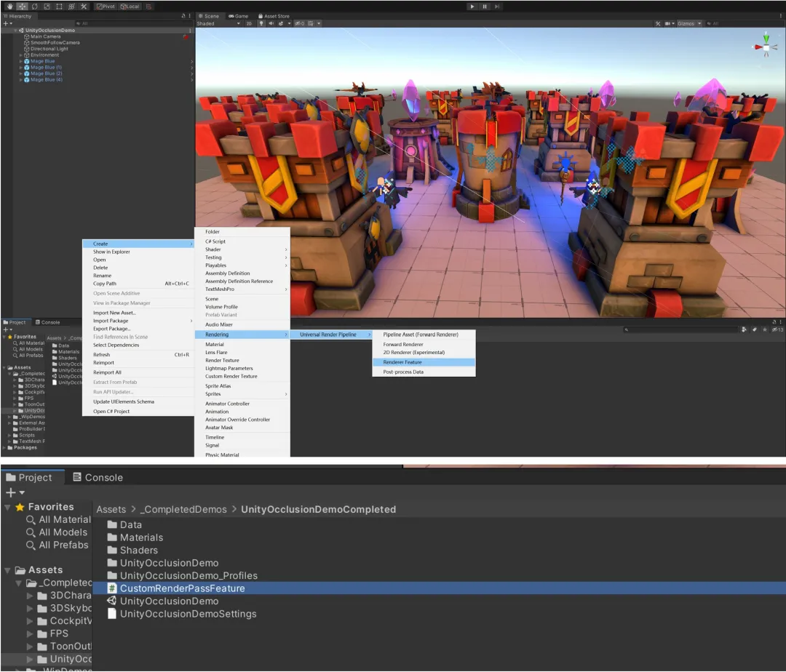Select the combined Transform tool
The width and height of the screenshot is (786, 672).
[71, 7]
